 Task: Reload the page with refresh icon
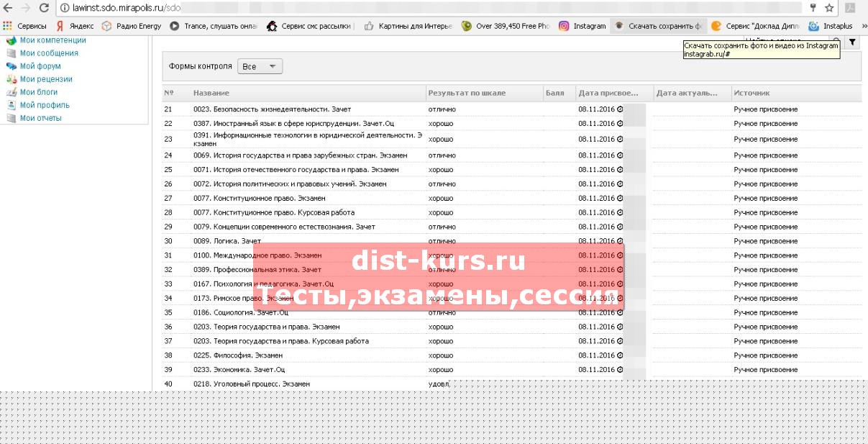[x=44, y=8]
